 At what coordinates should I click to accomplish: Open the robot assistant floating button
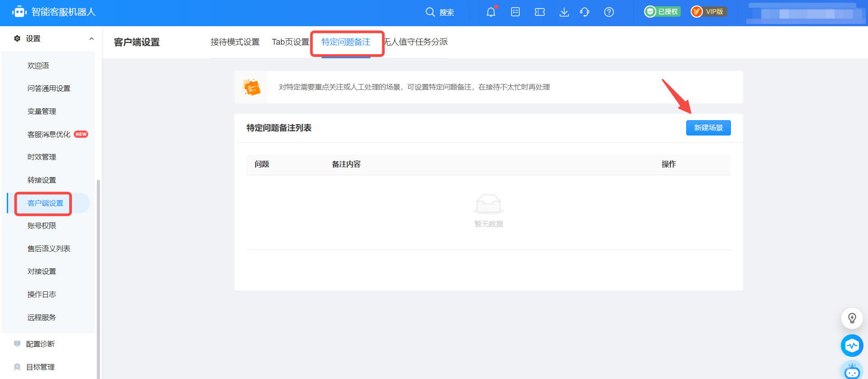point(852,371)
